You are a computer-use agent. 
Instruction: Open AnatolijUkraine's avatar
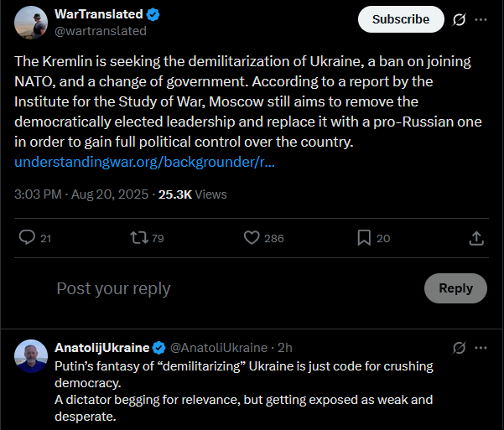tap(31, 355)
